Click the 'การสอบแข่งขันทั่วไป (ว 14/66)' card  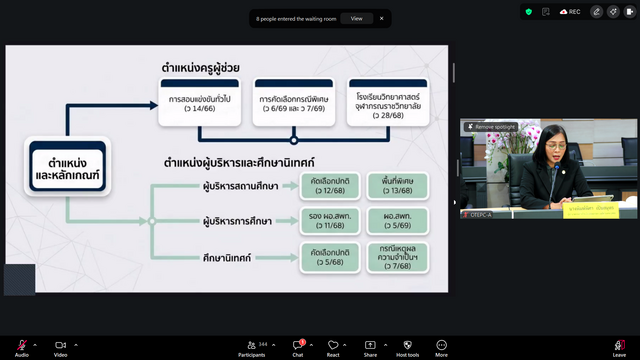point(200,102)
